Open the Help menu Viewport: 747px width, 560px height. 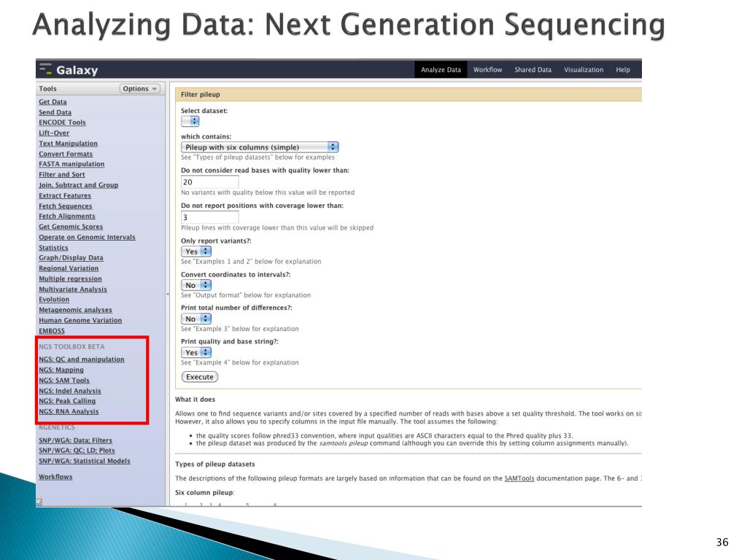click(x=623, y=69)
